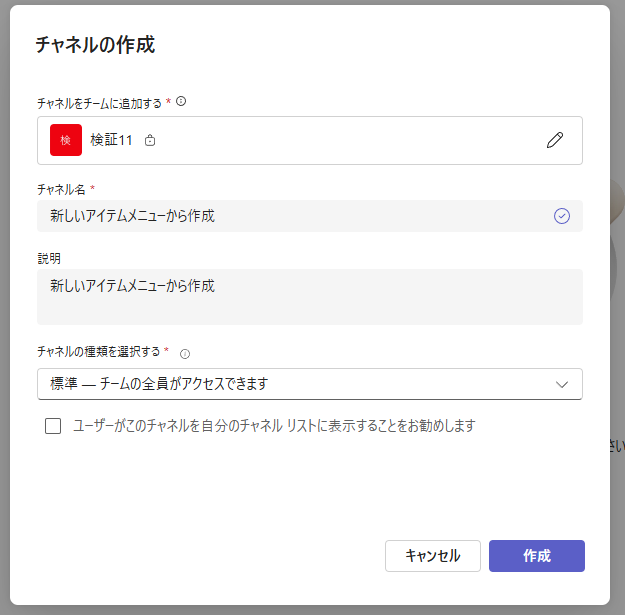Click the red 検 team avatar icon
Image resolution: width=625 pixels, height=615 pixels.
(x=66, y=140)
